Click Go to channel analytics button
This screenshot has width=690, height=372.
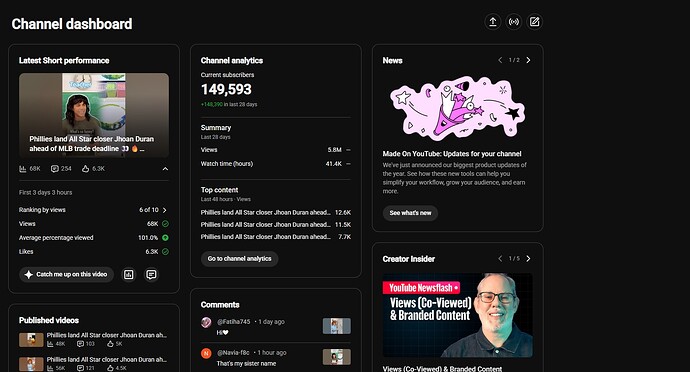pos(239,259)
